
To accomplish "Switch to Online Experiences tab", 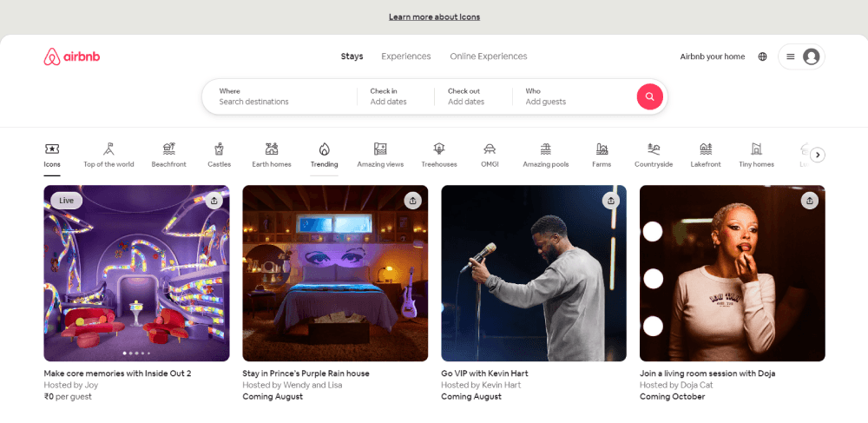I will click(x=488, y=56).
